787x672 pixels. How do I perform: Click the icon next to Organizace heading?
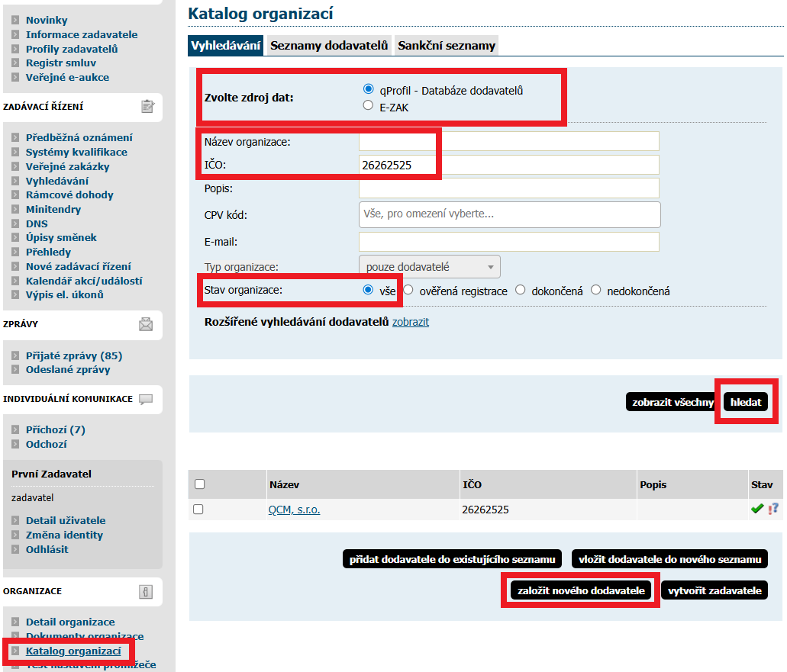(146, 591)
